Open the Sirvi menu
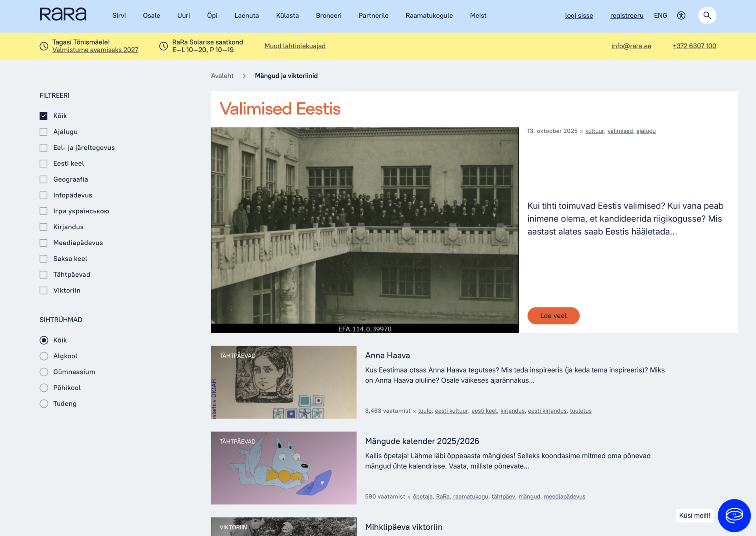 [119, 15]
